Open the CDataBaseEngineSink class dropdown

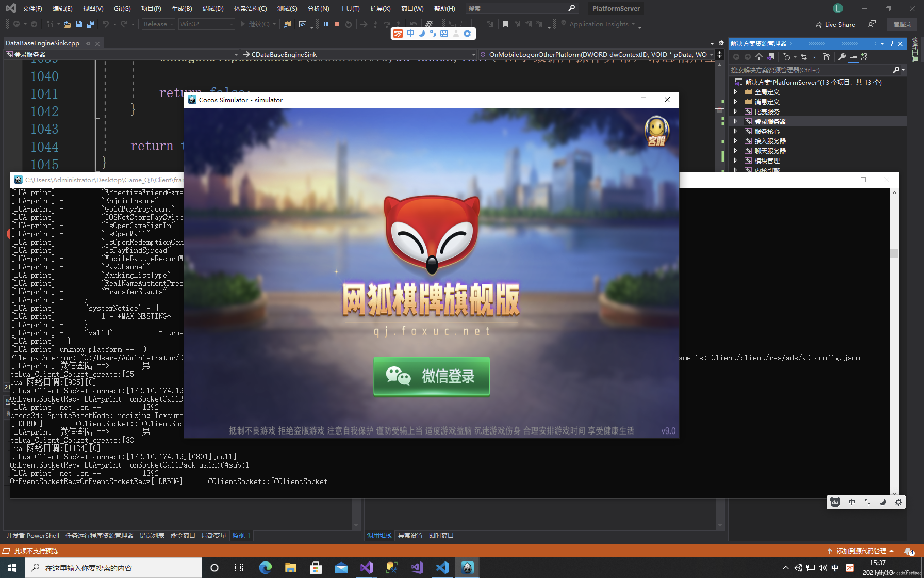(359, 54)
